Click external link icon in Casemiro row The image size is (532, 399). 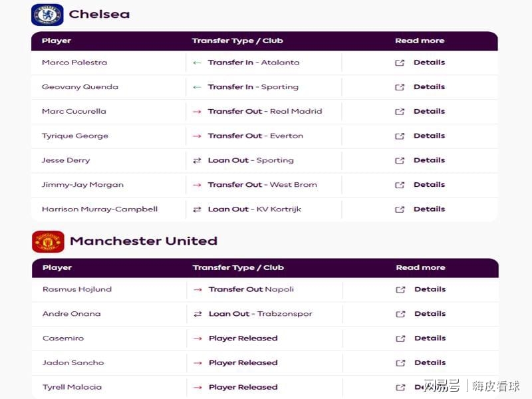tap(400, 338)
